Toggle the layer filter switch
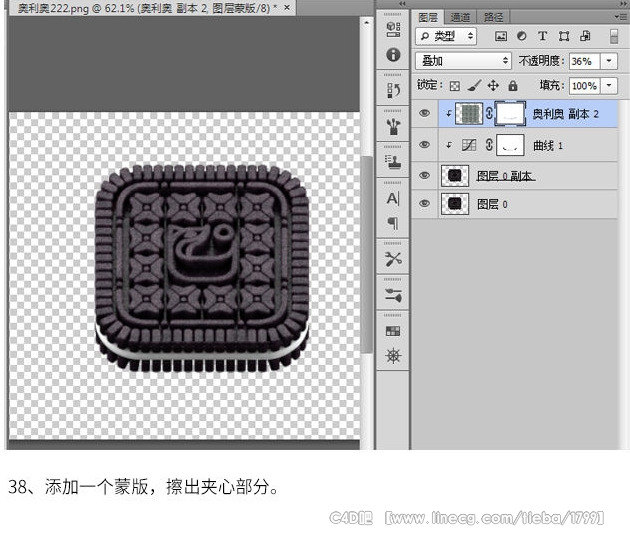 point(614,37)
